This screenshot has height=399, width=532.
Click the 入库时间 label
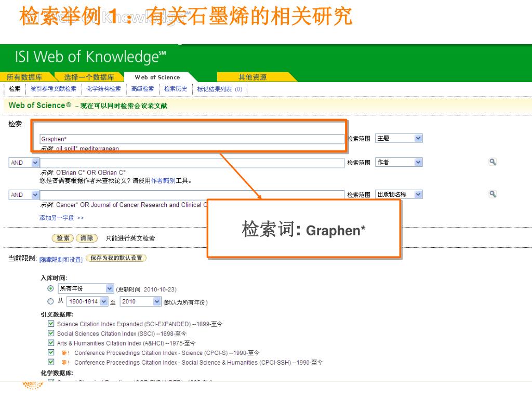pos(54,278)
